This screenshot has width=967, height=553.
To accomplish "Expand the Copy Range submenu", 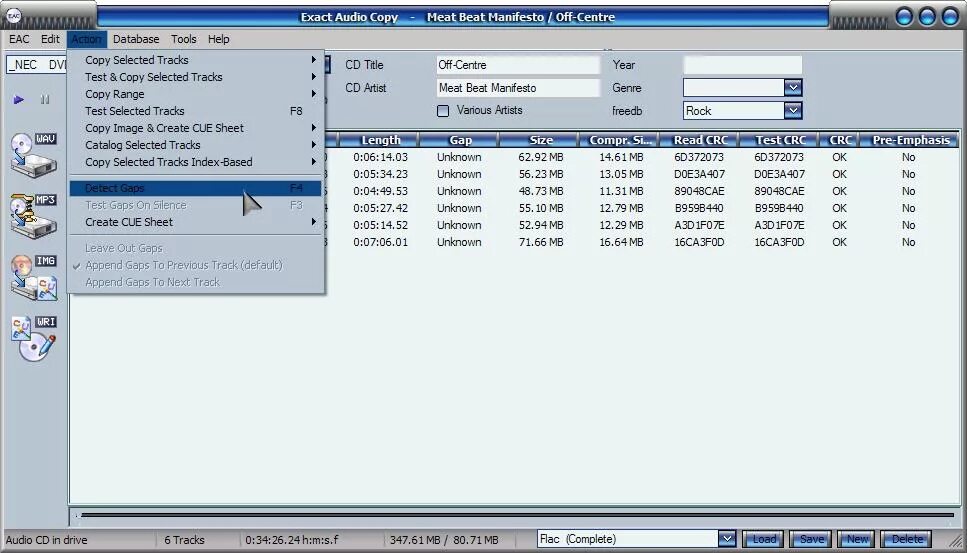I will (x=197, y=94).
